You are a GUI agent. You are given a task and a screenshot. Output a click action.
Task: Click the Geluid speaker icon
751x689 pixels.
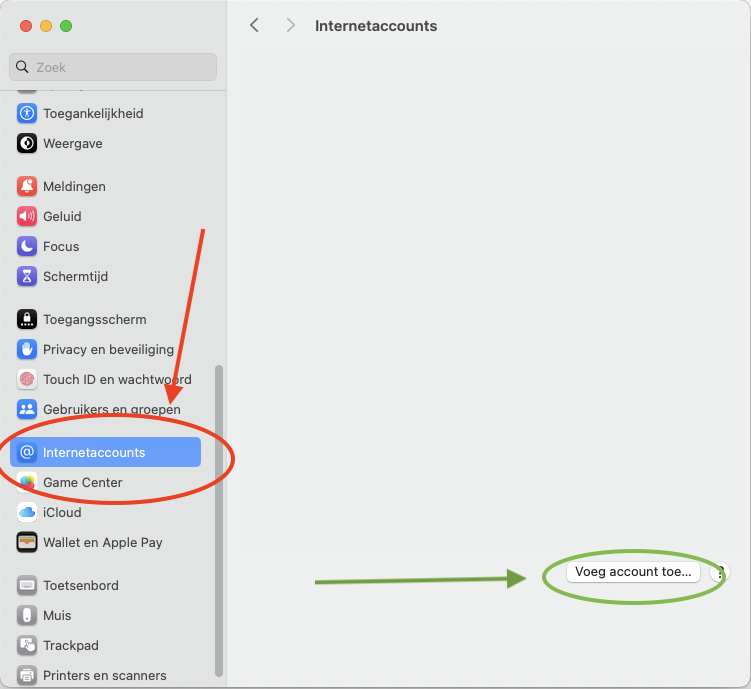click(x=27, y=216)
